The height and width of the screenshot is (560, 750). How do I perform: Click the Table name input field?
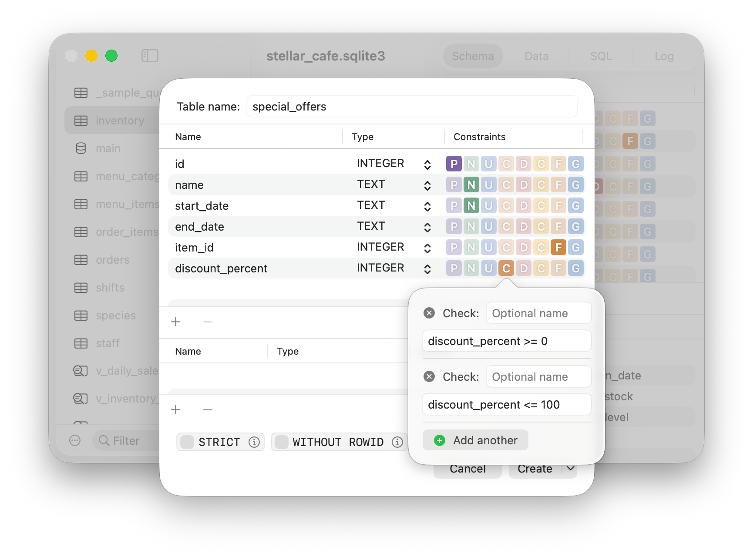[x=411, y=106]
